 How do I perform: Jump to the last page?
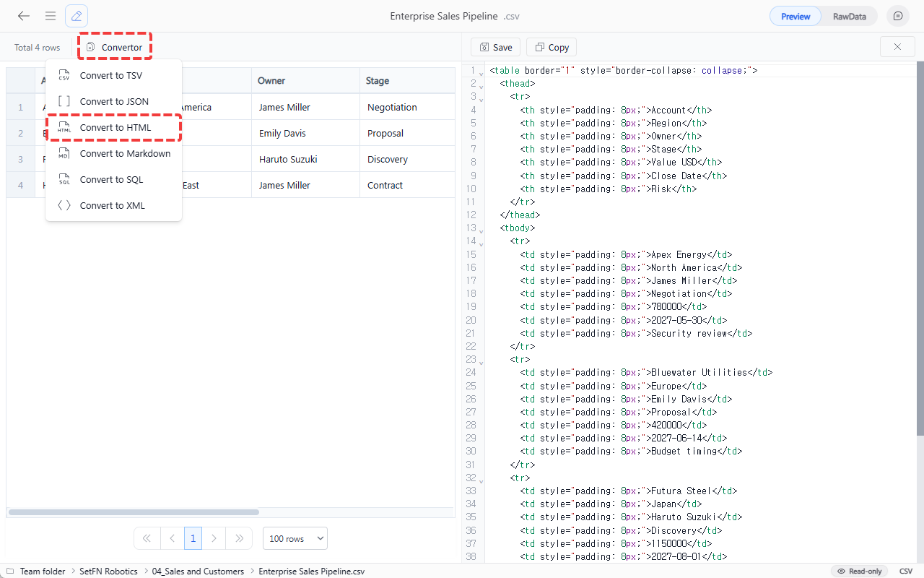[238, 538]
